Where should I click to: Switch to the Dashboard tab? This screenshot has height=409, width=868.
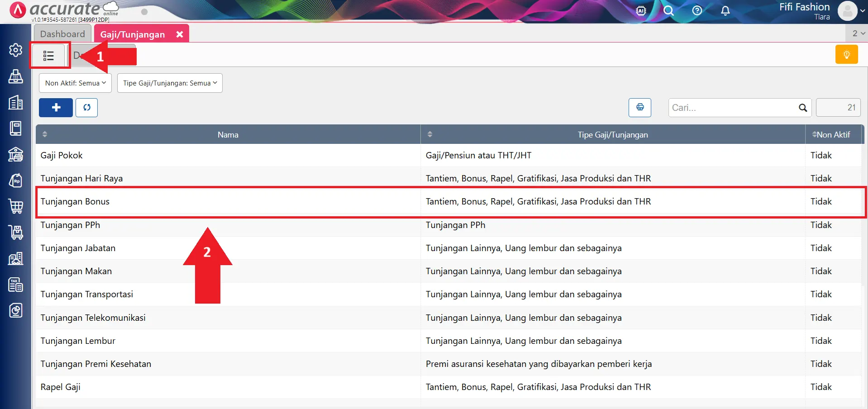pos(62,34)
